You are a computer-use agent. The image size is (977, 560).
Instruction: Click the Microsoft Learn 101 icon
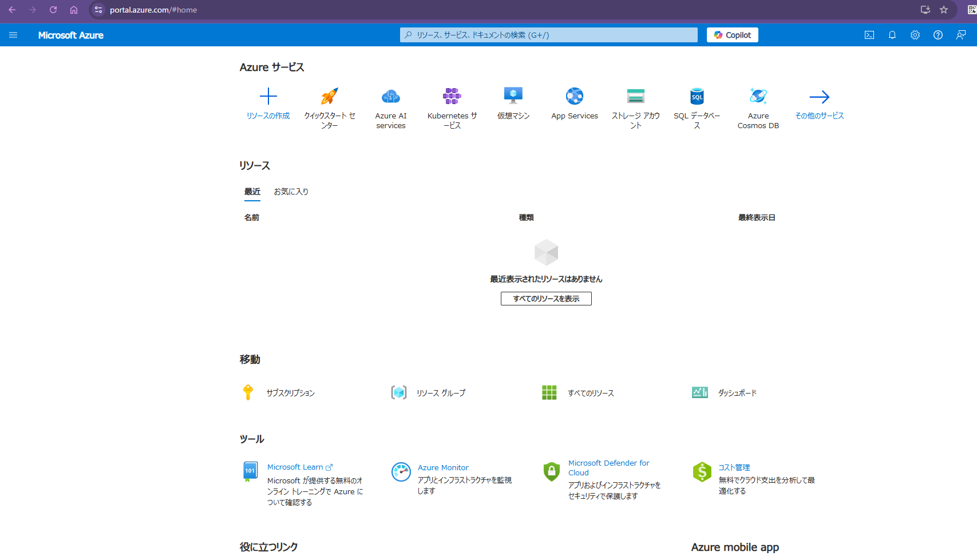click(250, 471)
